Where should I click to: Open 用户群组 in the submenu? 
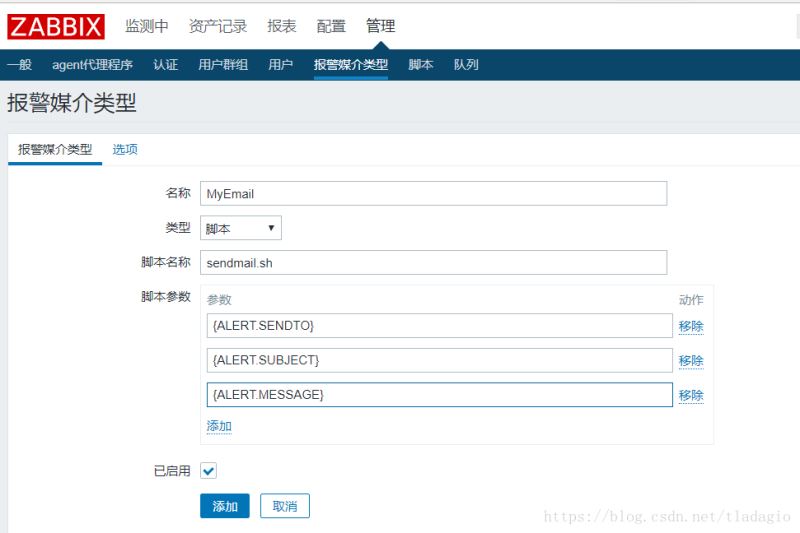click(x=223, y=65)
